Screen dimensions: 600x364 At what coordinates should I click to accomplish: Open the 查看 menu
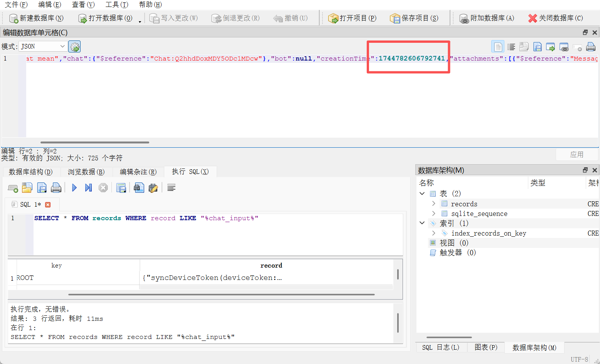point(83,5)
